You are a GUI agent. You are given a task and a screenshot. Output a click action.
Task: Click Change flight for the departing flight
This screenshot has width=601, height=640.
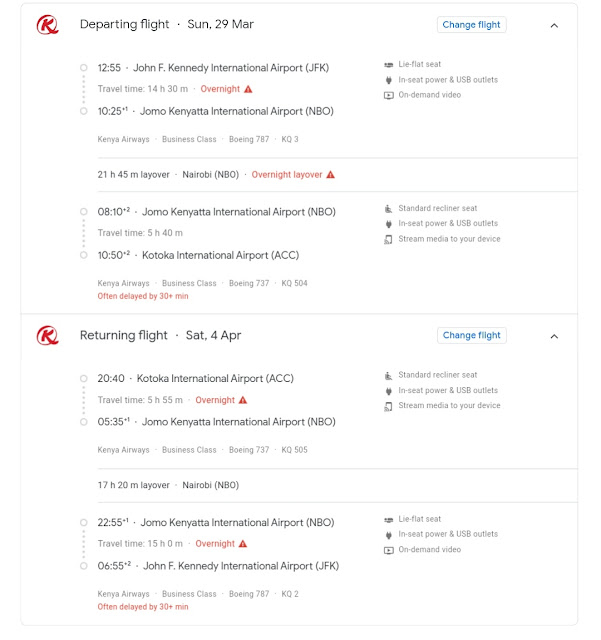point(472,25)
